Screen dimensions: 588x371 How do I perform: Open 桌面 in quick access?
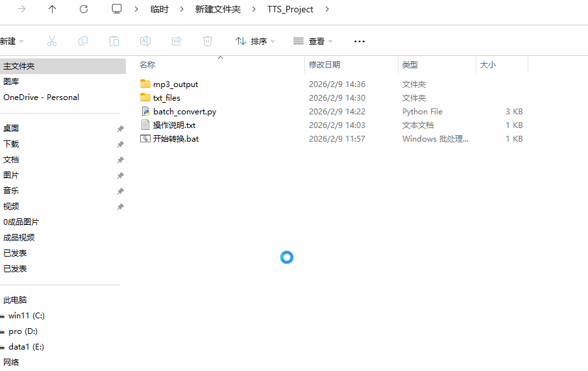coord(11,129)
